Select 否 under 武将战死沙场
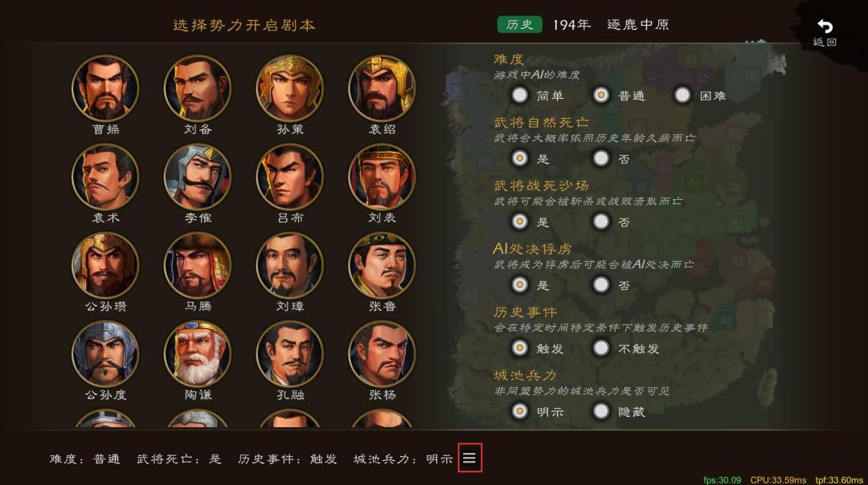 coord(601,222)
